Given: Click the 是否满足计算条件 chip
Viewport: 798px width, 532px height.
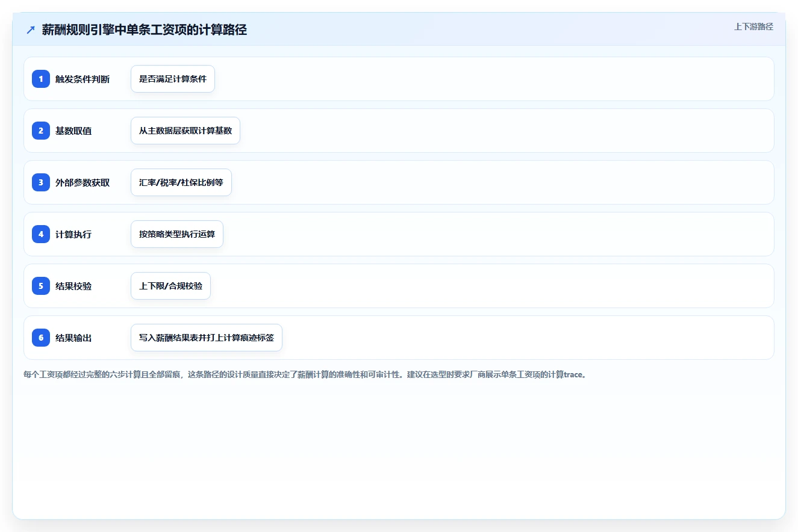Looking at the screenshot, I should tap(173, 79).
